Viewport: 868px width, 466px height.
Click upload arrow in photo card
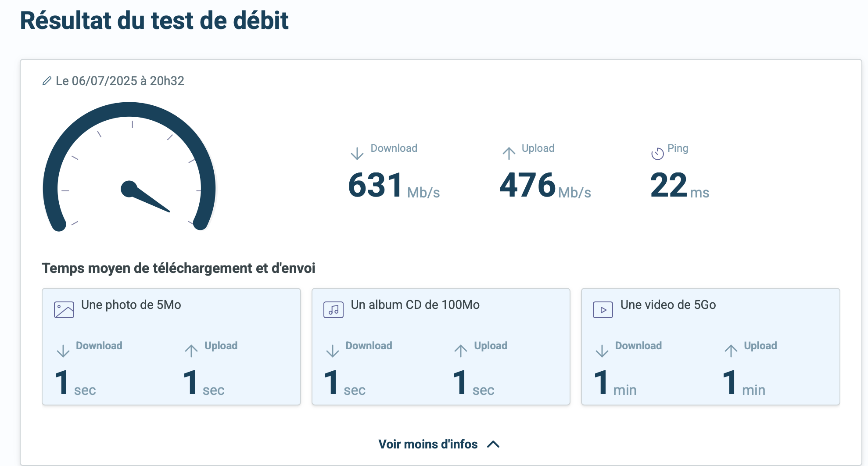191,351
